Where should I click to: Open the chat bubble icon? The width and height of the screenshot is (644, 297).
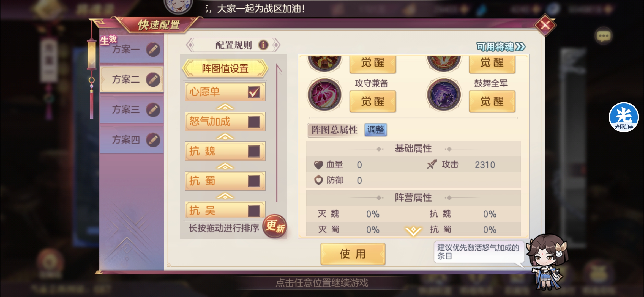coord(603,36)
